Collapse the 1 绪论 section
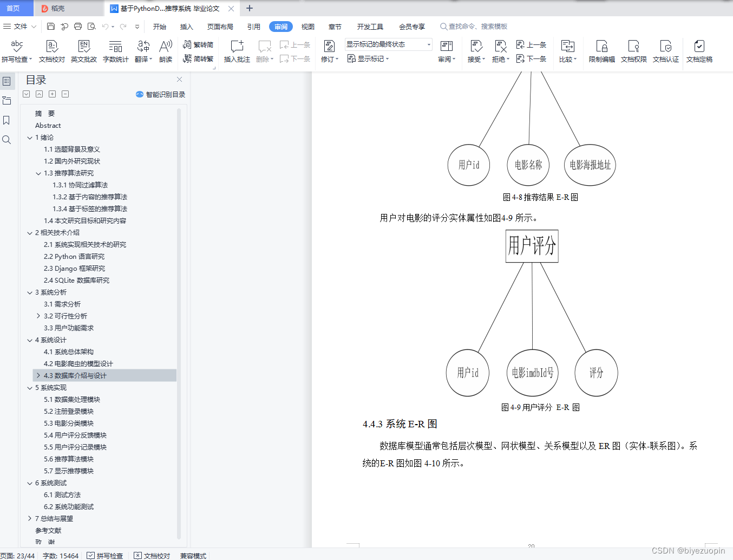Viewport: 733px width, 560px height. click(x=30, y=138)
